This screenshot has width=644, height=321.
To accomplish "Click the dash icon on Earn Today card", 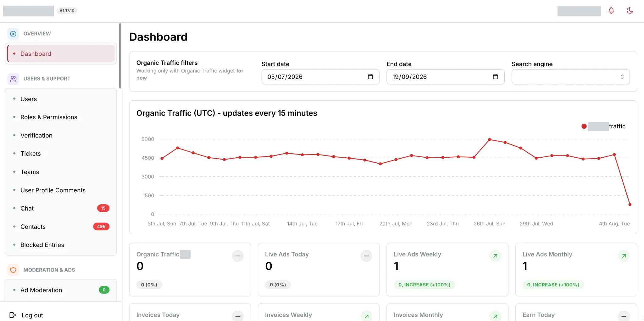I will pyautogui.click(x=624, y=316).
